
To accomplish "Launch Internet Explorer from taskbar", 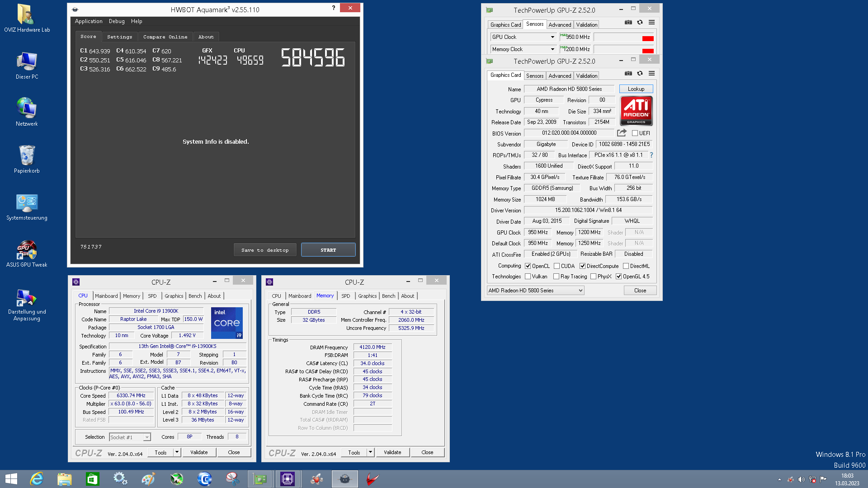I will point(36,479).
